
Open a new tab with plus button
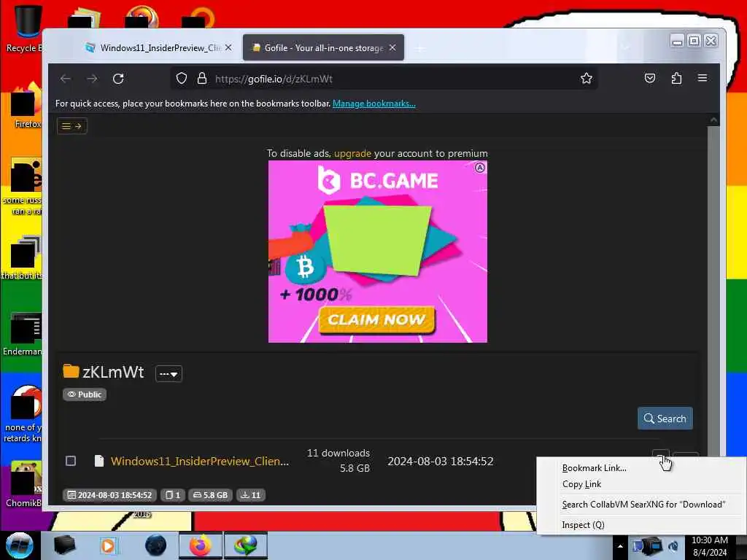point(419,48)
